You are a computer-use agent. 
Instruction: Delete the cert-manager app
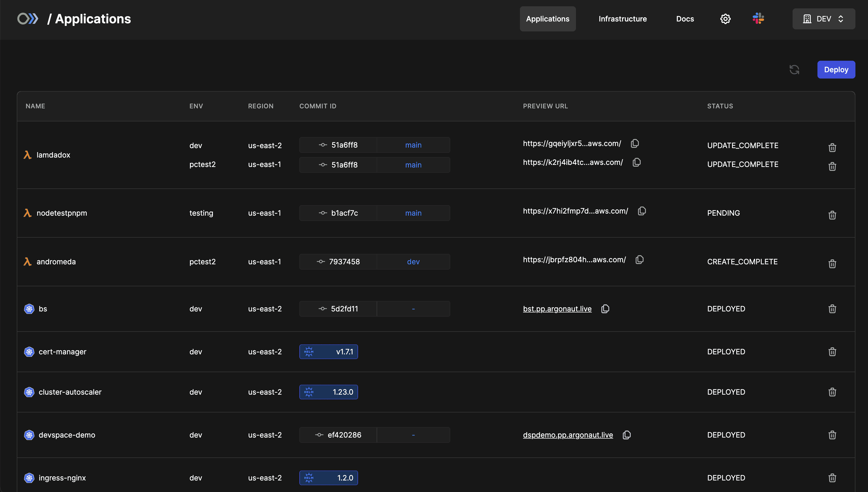(832, 352)
